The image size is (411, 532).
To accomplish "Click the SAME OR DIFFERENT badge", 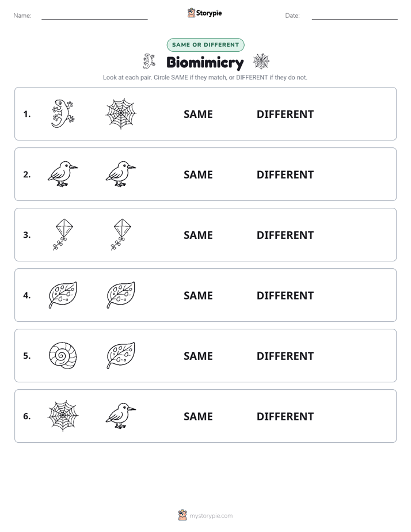I will (205, 45).
